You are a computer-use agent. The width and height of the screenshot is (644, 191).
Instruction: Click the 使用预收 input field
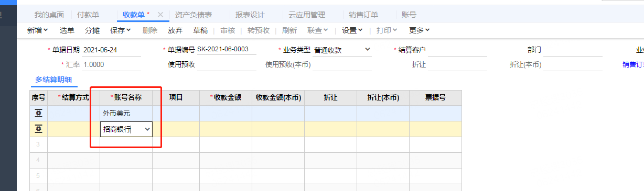[x=227, y=65]
